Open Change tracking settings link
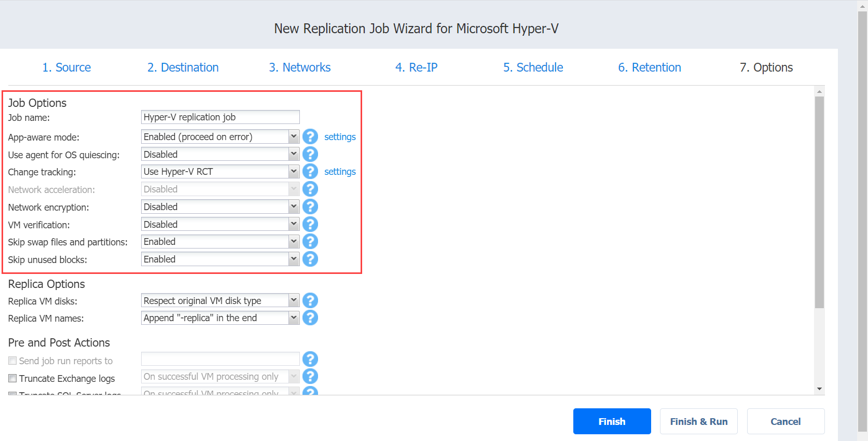This screenshot has width=868, height=441. point(340,172)
